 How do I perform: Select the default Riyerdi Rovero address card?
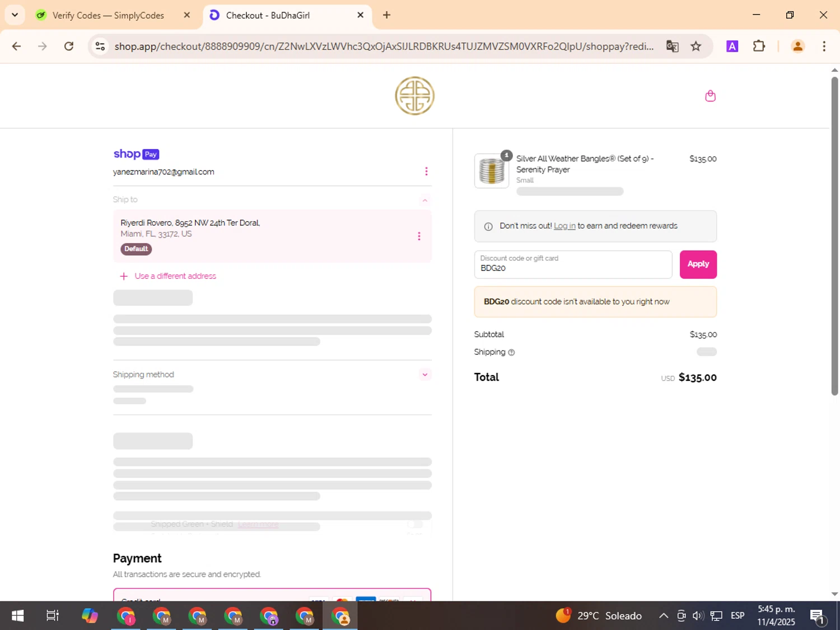[x=272, y=236]
